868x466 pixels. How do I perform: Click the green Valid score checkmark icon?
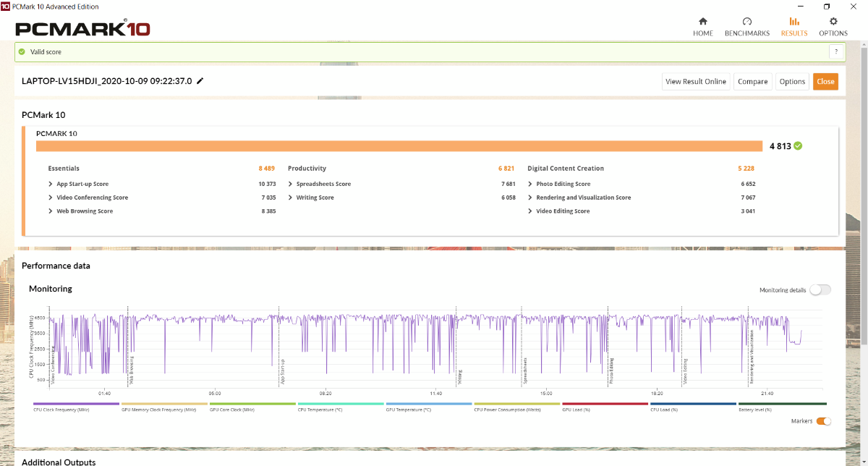pos(22,52)
